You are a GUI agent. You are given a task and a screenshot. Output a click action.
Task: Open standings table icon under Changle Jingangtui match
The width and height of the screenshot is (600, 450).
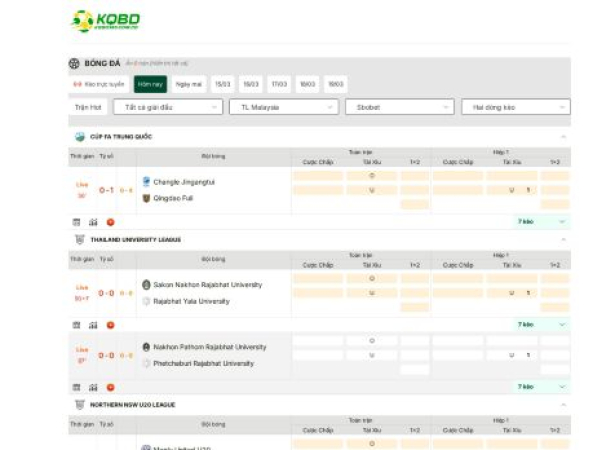(76, 222)
